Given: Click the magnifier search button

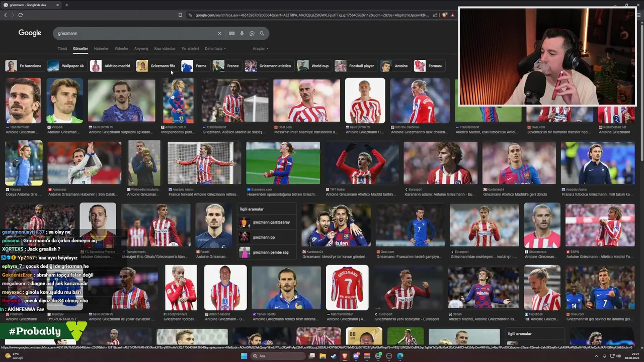Looking at the screenshot, I should click(262, 34).
